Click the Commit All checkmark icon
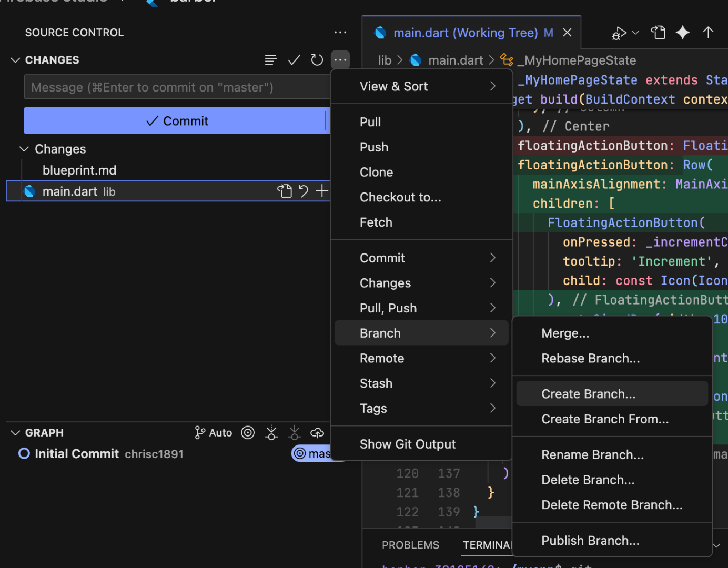This screenshot has height=568, width=728. pyautogui.click(x=294, y=60)
